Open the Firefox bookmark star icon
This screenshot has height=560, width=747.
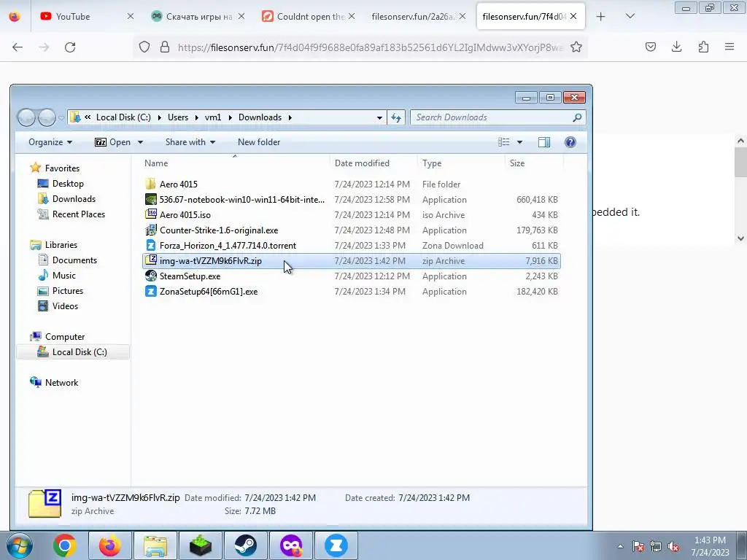pyautogui.click(x=576, y=47)
